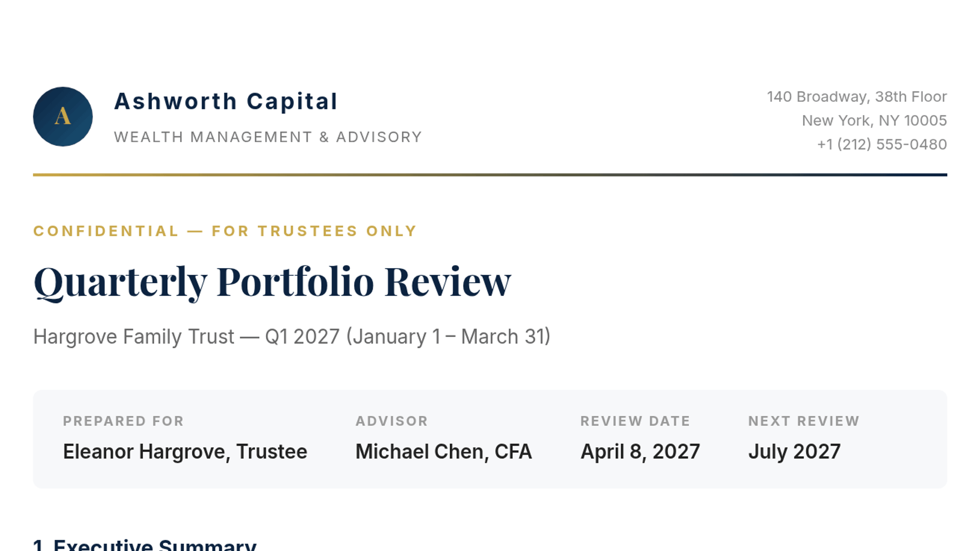Click the New York, NY 10005 line
The image size is (980, 551).
(x=874, y=120)
